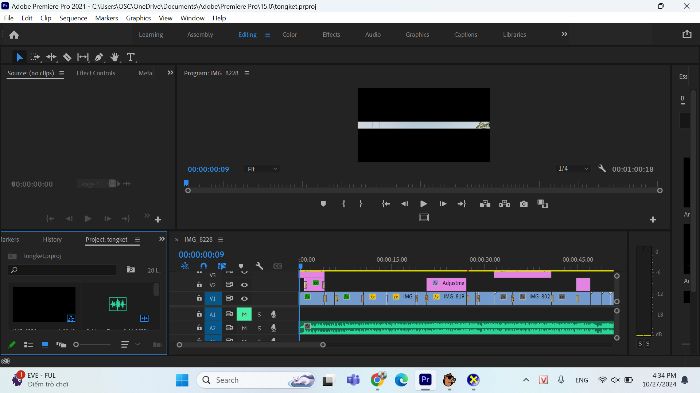Add marker in Program monitor
Viewport: 700px width, 393px height.
point(323,204)
